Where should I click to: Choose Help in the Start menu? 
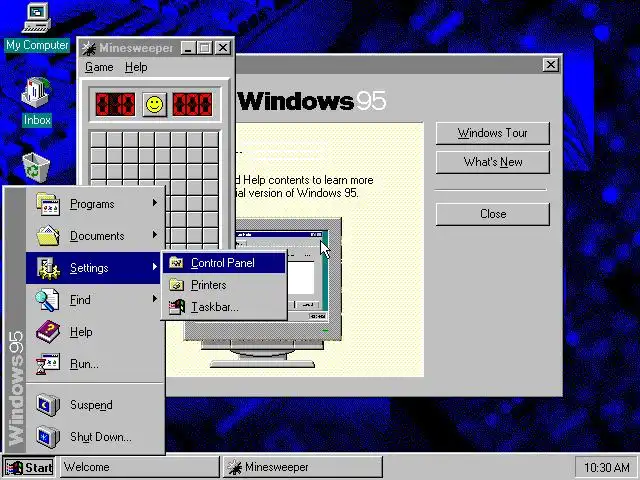pos(95,332)
